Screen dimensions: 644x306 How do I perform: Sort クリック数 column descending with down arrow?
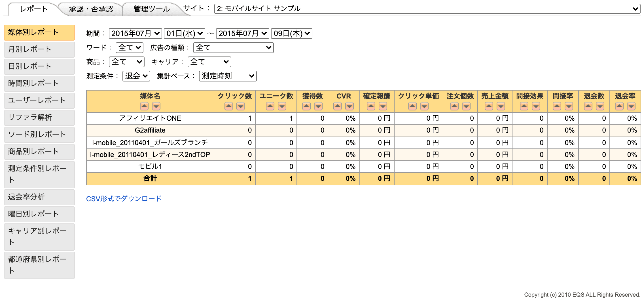[241, 106]
